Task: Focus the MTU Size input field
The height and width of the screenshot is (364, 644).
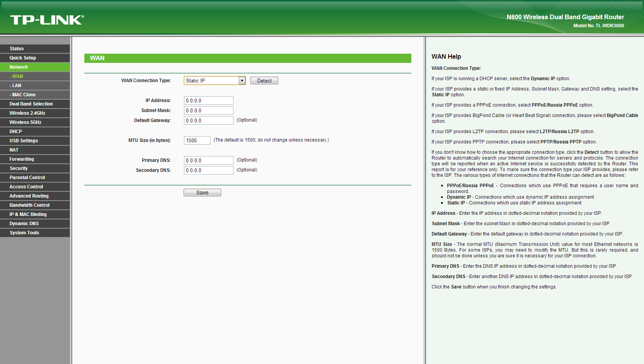Action: click(197, 140)
